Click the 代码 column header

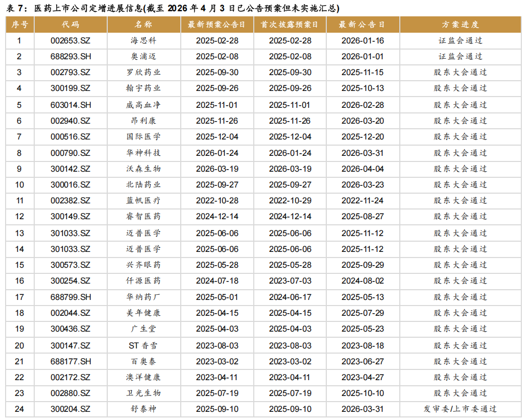[70, 25]
